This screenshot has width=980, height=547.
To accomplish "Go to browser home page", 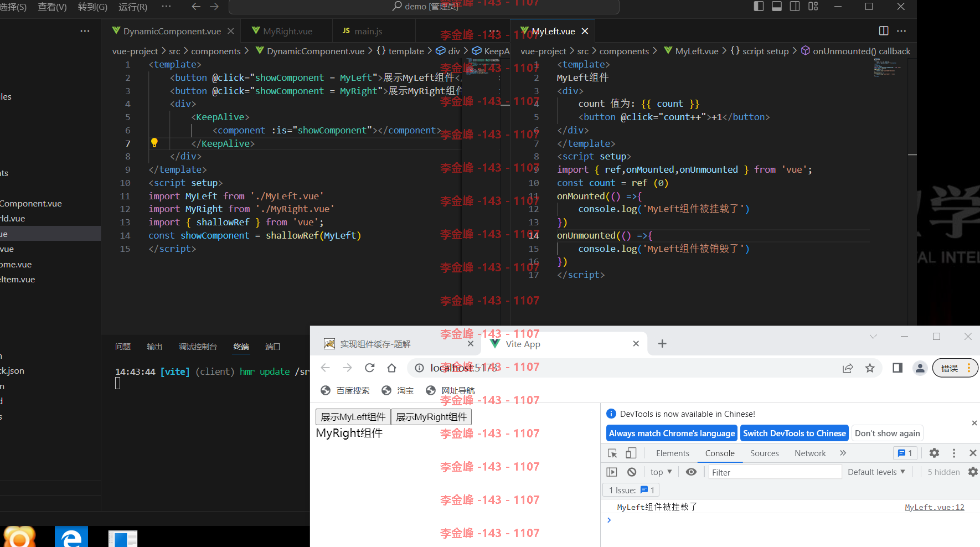I will [x=391, y=368].
